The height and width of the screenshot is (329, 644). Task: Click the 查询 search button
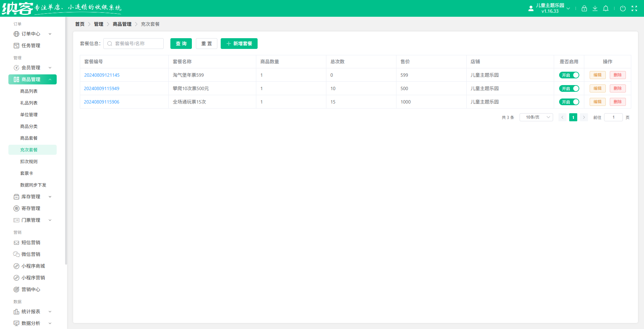181,44
